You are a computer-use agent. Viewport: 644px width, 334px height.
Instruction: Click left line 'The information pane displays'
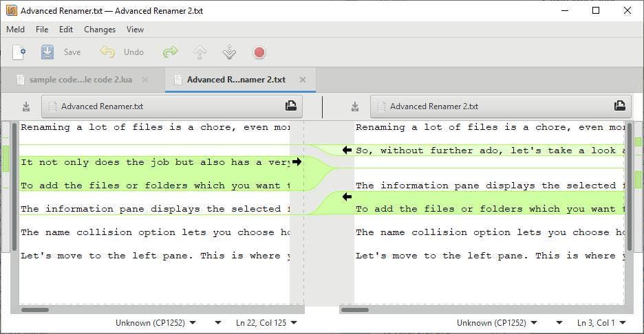point(155,209)
